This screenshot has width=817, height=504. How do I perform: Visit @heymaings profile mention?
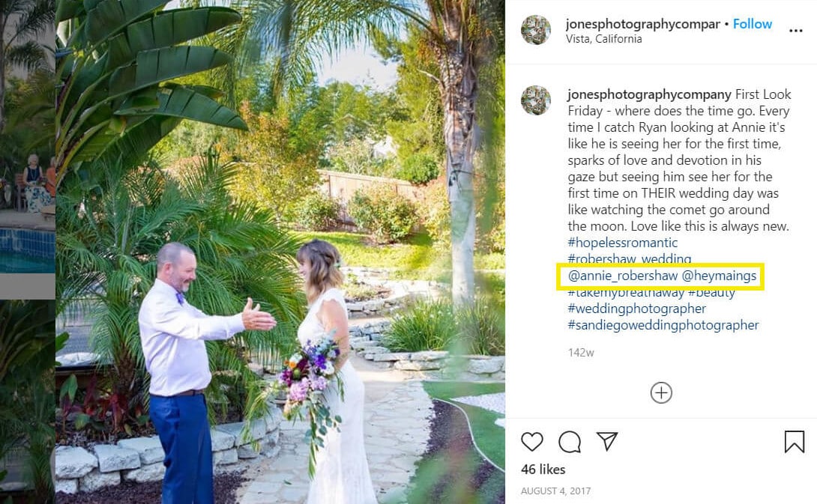pos(719,276)
